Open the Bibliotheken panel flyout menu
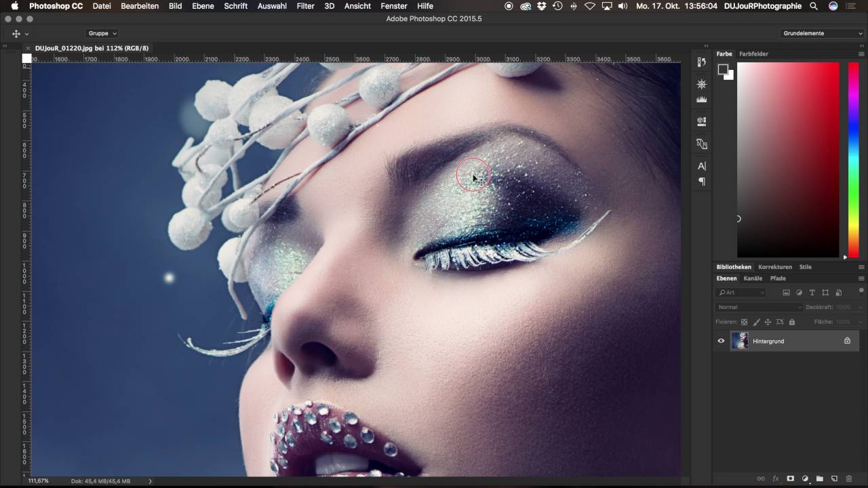Image resolution: width=868 pixels, height=488 pixels. 861,267
